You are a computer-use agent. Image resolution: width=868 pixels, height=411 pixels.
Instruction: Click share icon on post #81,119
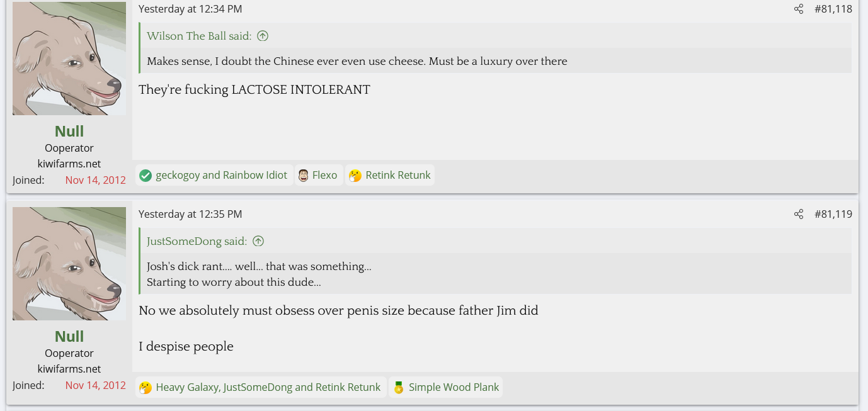(799, 214)
